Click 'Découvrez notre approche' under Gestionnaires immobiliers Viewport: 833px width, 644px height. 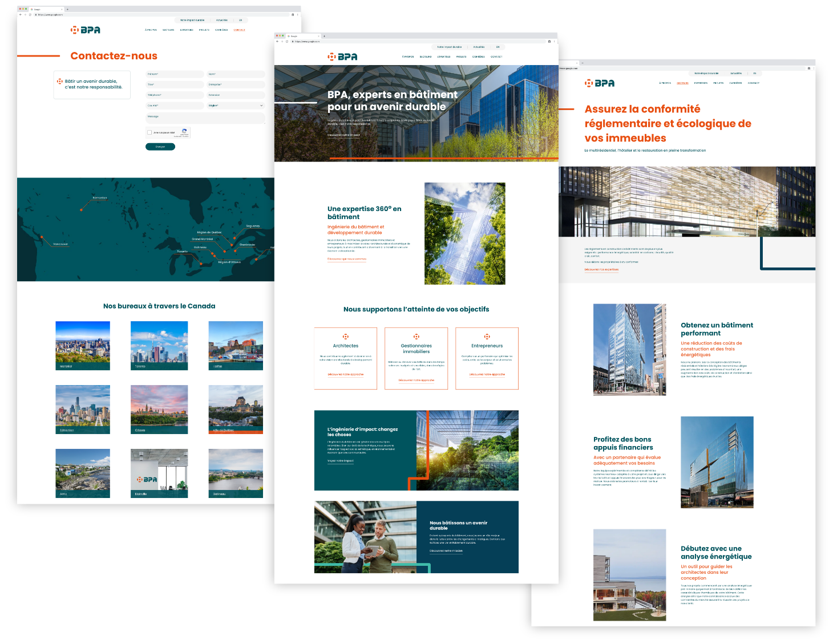tap(416, 380)
